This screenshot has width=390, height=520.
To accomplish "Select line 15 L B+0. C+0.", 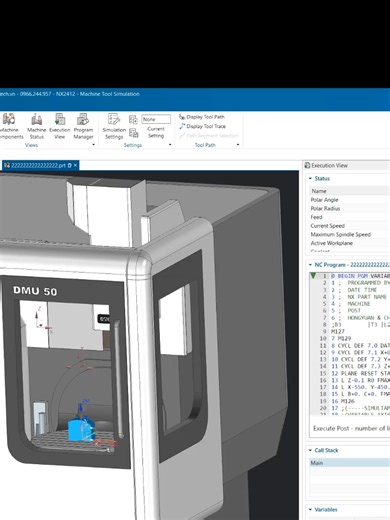I will click(x=360, y=394).
